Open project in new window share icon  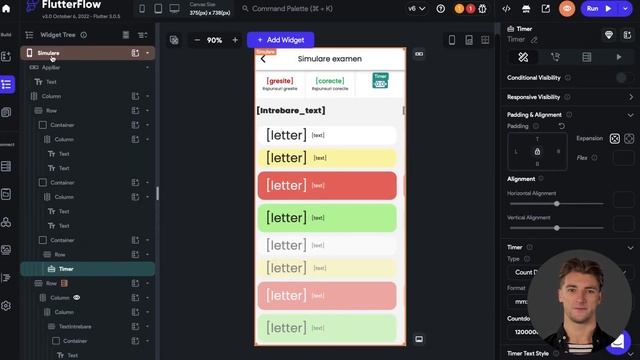tap(545, 9)
